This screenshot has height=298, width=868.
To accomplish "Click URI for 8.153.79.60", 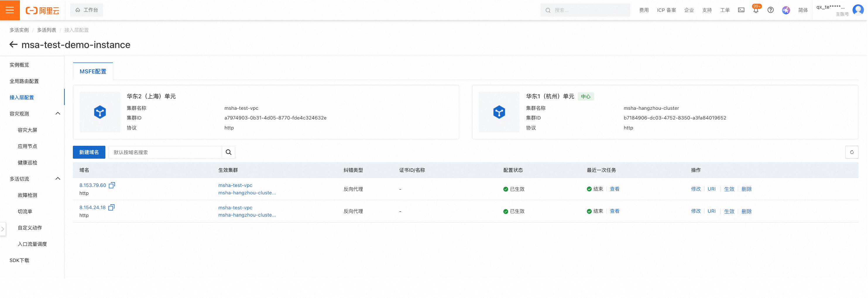I will click(712, 189).
